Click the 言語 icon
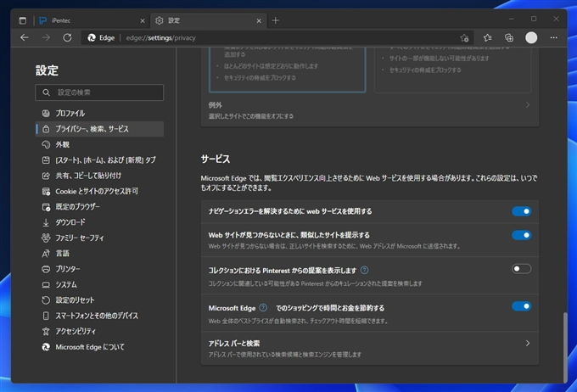The image size is (577, 392). point(46,254)
